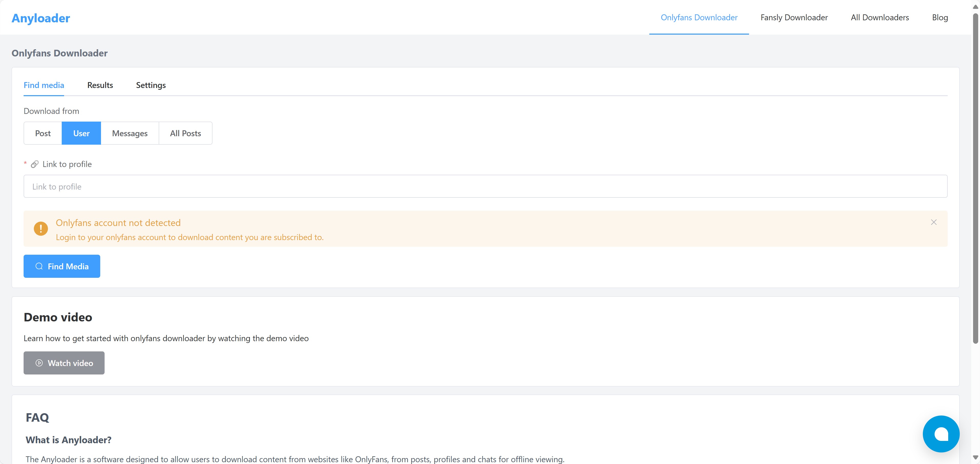Click the orange warning exclamation icon
This screenshot has height=464, width=980.
tap(41, 229)
